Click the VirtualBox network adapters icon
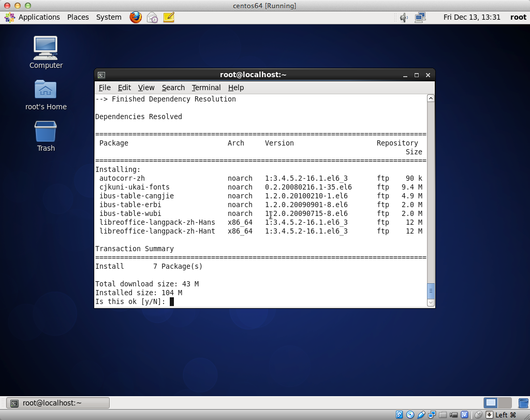 coord(432,415)
